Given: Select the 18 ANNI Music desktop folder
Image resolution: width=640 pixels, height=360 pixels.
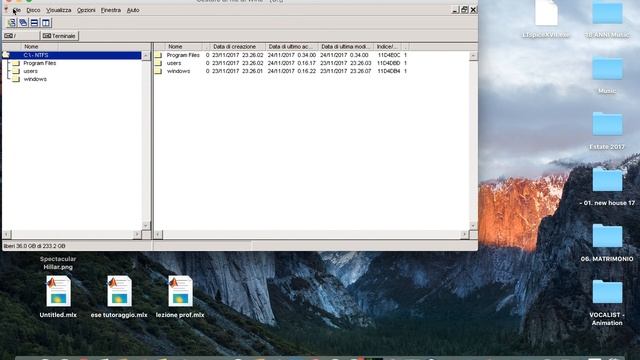Looking at the screenshot, I should [607, 12].
